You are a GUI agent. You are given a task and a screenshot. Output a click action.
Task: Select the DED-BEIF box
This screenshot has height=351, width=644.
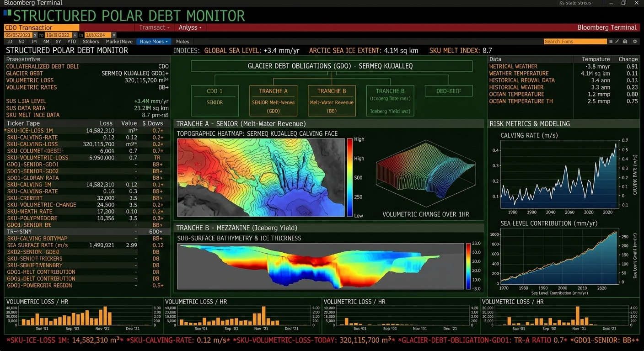click(x=449, y=91)
